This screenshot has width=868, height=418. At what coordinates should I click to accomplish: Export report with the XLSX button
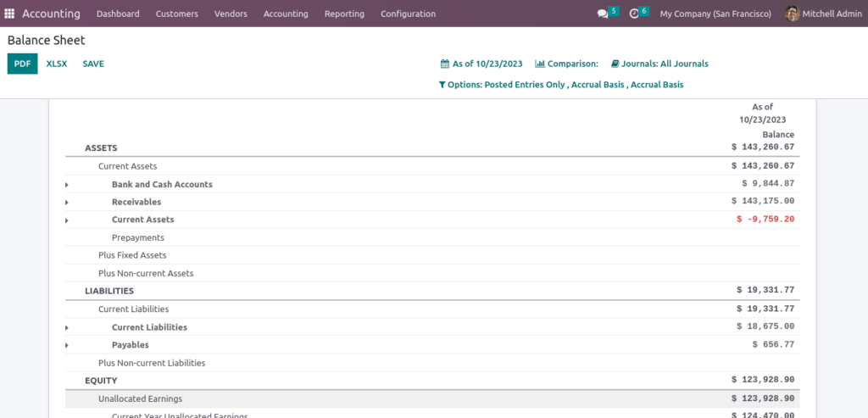(x=57, y=64)
